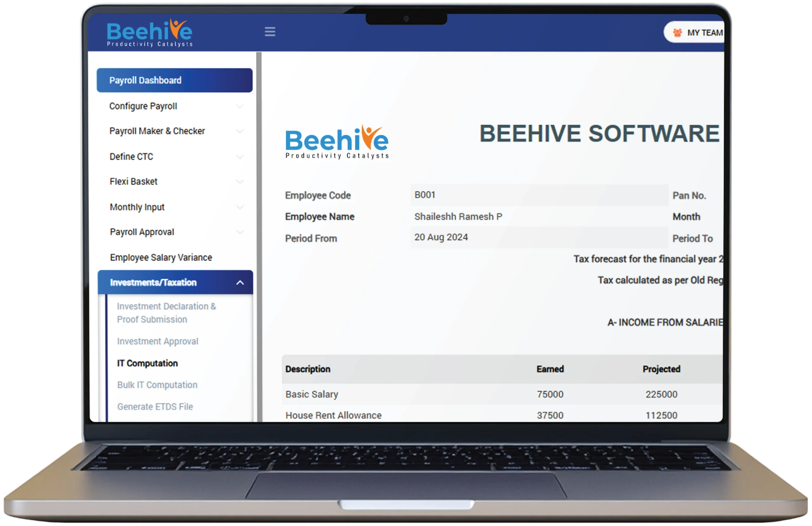812x526 pixels.
Task: Click the hamburger menu icon
Action: point(270,32)
